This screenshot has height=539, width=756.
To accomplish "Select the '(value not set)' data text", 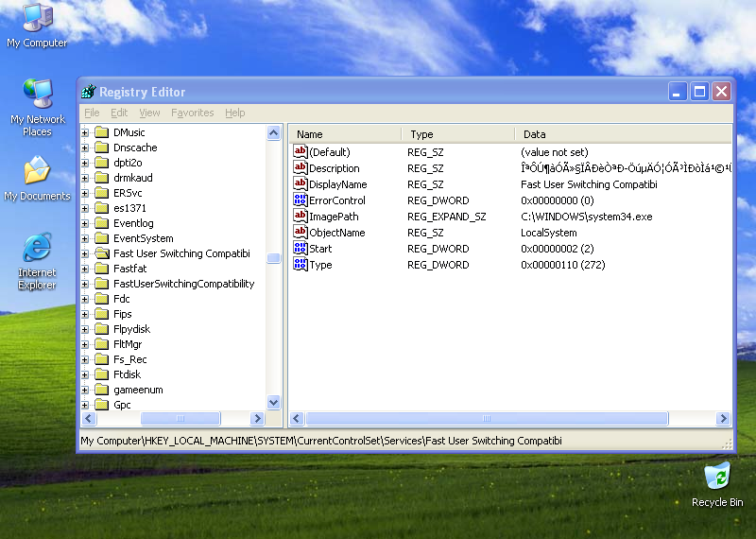I will coord(555,152).
